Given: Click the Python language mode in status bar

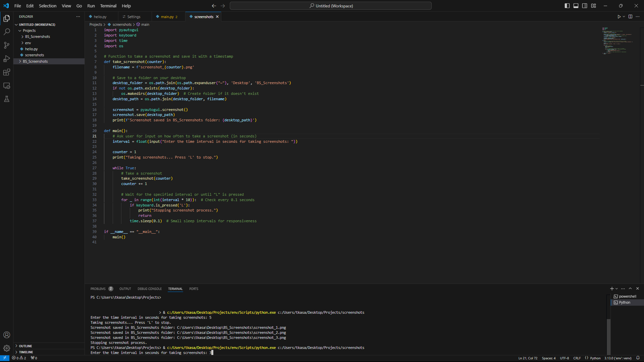Looking at the screenshot, I should 595,358.
